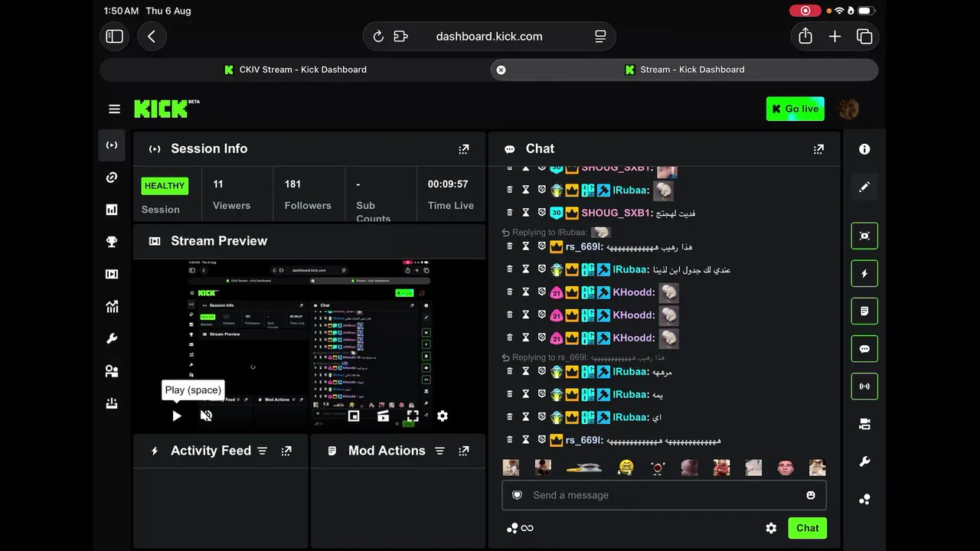This screenshot has height=551, width=980.
Task: Toggle the Session Info broadcast button in right sidebar
Action: pos(864,386)
